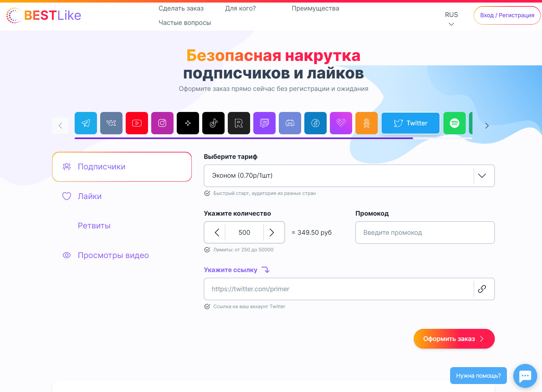Viewport: 542px width, 392px height.
Task: Select the Odnoklassniki service icon
Action: 367,123
